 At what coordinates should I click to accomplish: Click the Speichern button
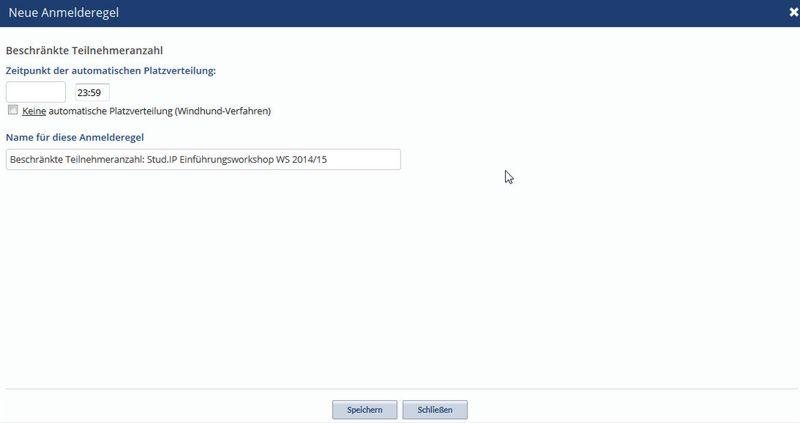click(x=364, y=410)
